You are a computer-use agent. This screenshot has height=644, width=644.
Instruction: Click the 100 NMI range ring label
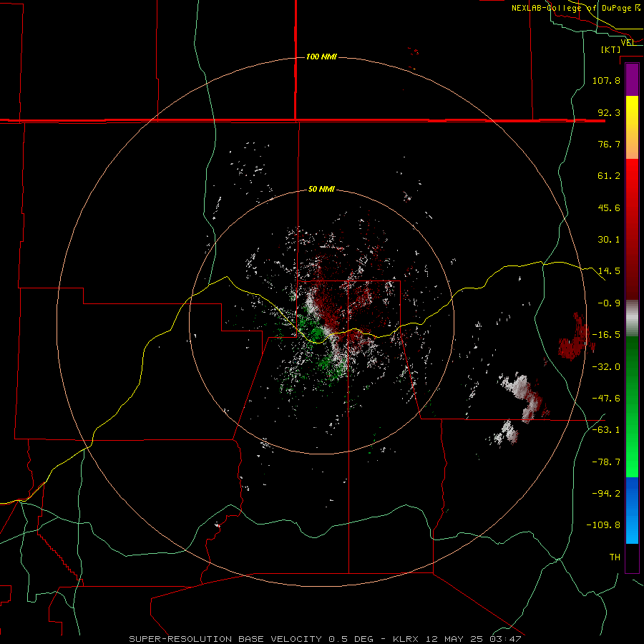[321, 57]
